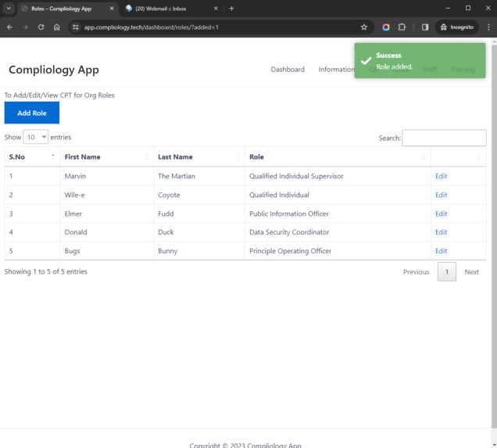
Task: Open Chrome three-dot menu
Action: tap(488, 27)
